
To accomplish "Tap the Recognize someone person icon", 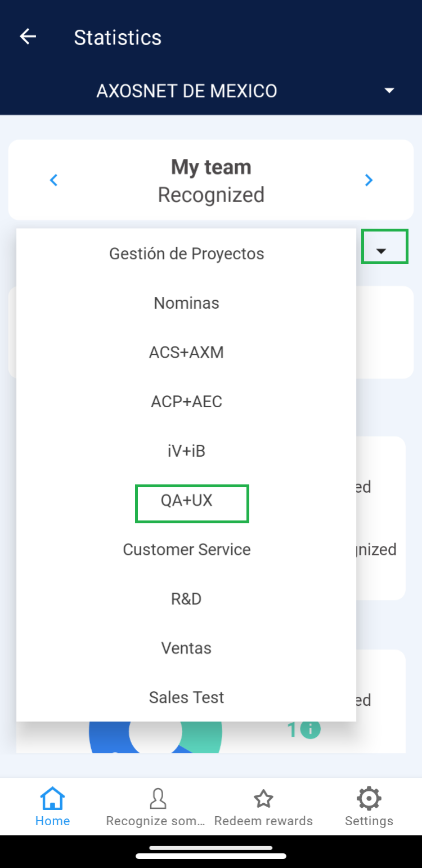I will tap(158, 799).
